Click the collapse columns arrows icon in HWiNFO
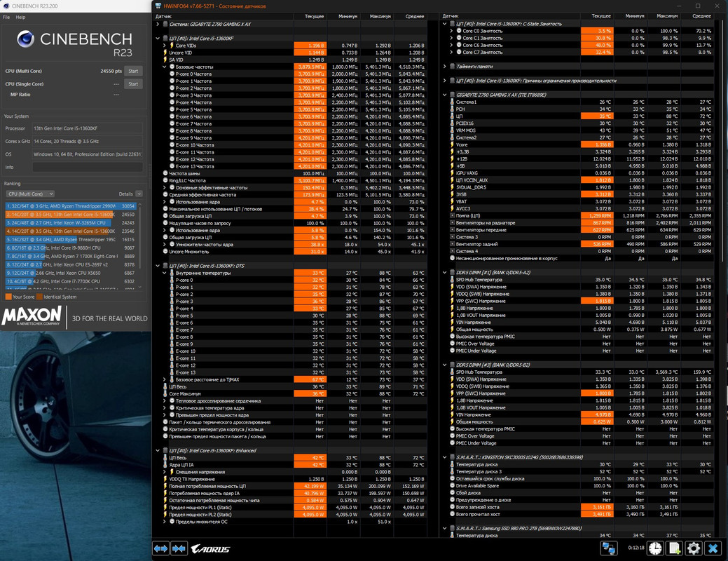This screenshot has height=561, width=728. click(179, 549)
